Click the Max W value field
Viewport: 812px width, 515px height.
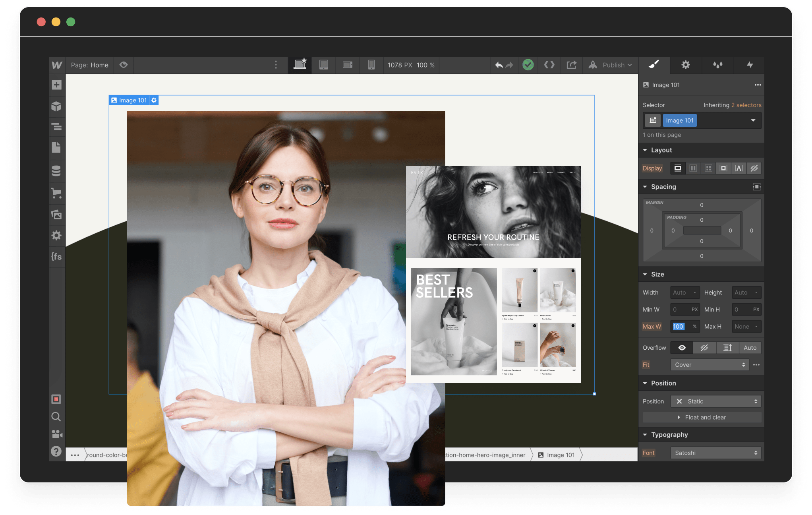[679, 327]
